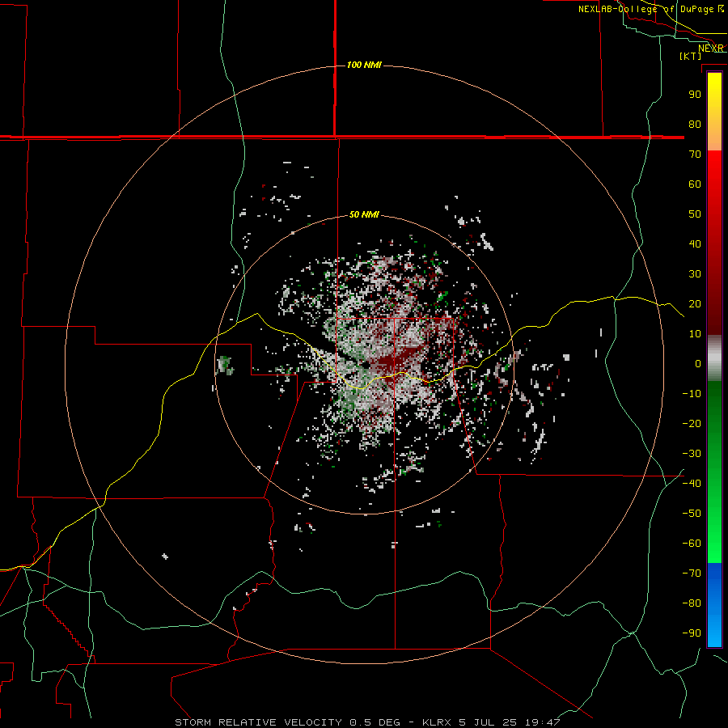
Task: Click the isolated green echo west of 50 NMI ring
Action: pos(226,365)
